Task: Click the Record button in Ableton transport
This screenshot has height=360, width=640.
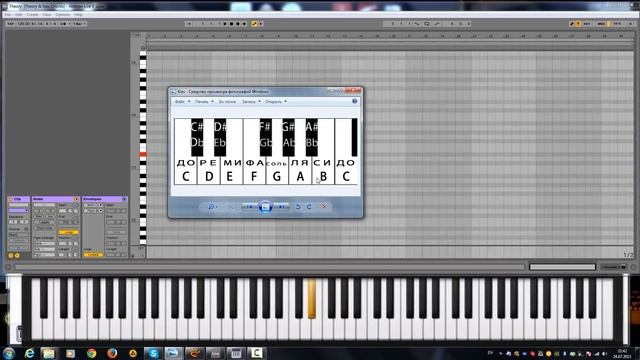Action: pos(238,24)
